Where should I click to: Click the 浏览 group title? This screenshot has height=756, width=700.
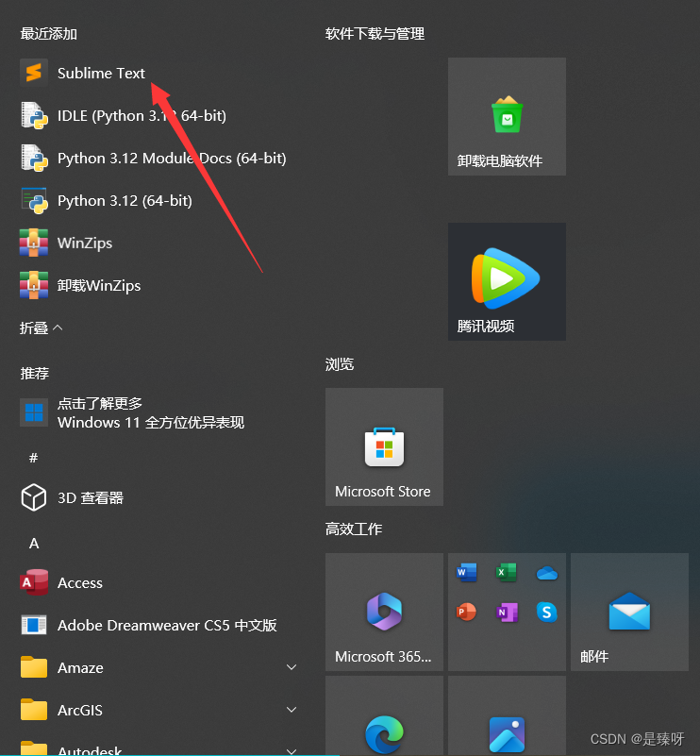[x=340, y=364]
